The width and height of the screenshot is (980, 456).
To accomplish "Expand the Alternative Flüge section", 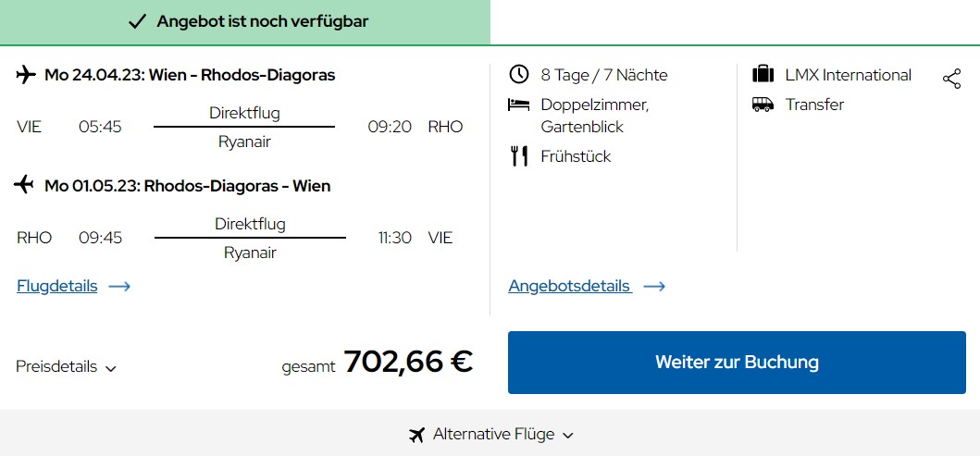I will tap(490, 434).
